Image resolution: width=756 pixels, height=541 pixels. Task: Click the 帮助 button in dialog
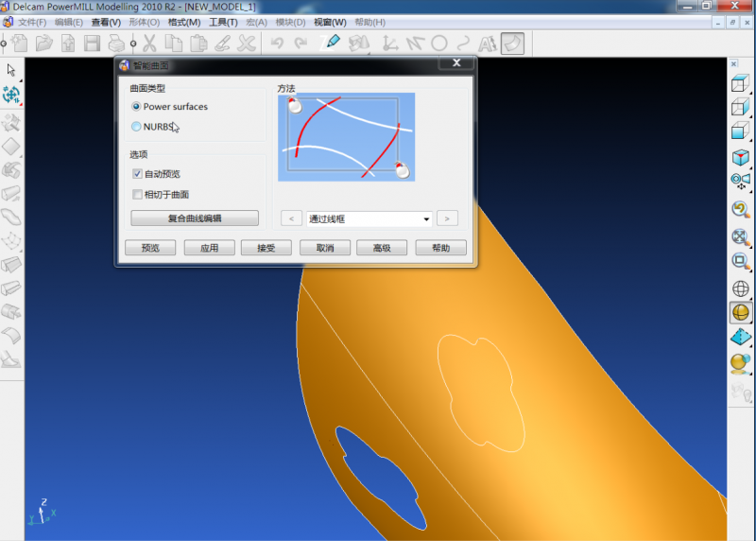coord(440,248)
